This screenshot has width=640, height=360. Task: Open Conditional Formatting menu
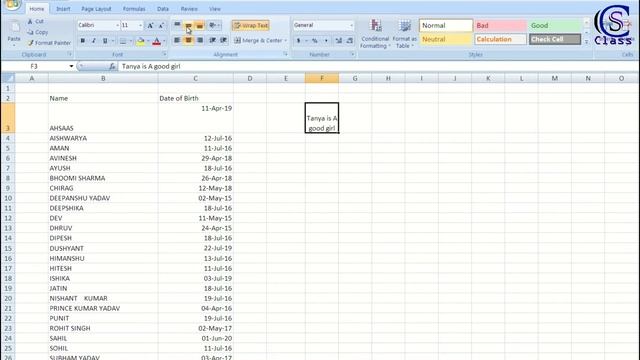(375, 34)
